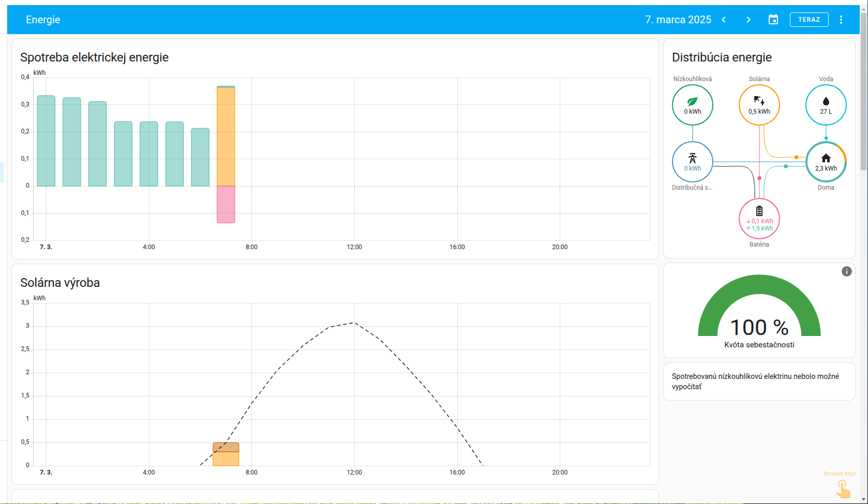
Task: Click the TERAZ button
Action: click(809, 20)
